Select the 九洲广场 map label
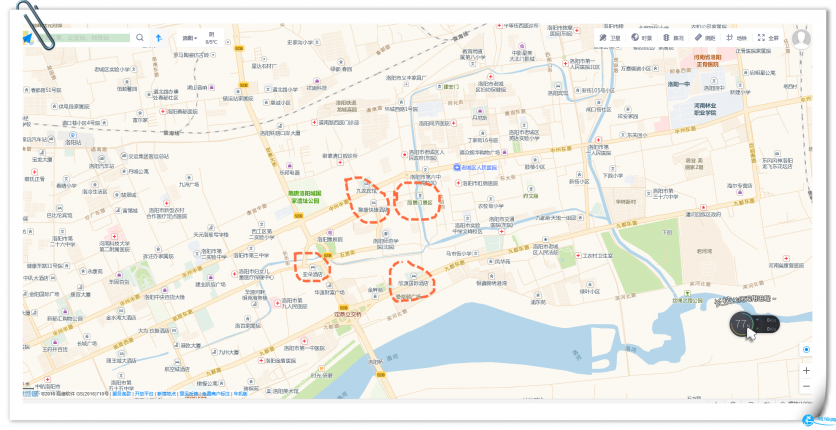 pyautogui.click(x=188, y=184)
